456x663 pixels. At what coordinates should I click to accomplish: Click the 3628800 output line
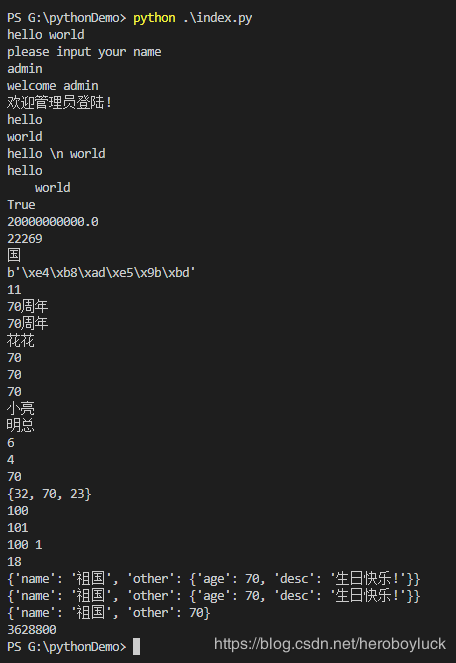32,630
